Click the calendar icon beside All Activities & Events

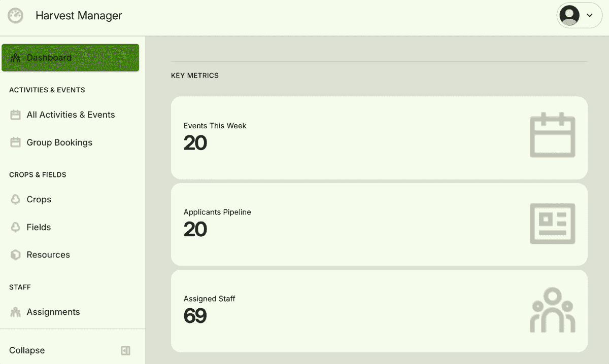14,115
